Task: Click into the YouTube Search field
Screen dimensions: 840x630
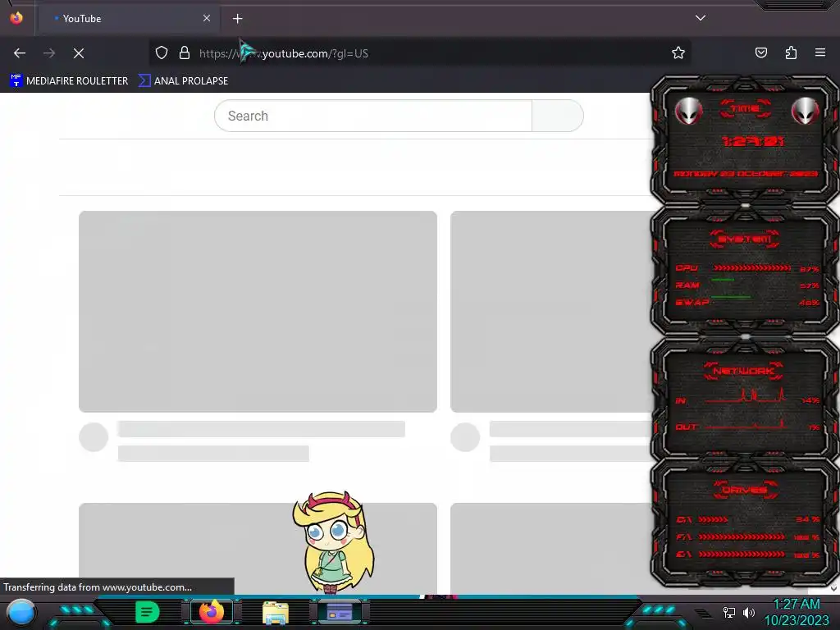Action: click(373, 116)
